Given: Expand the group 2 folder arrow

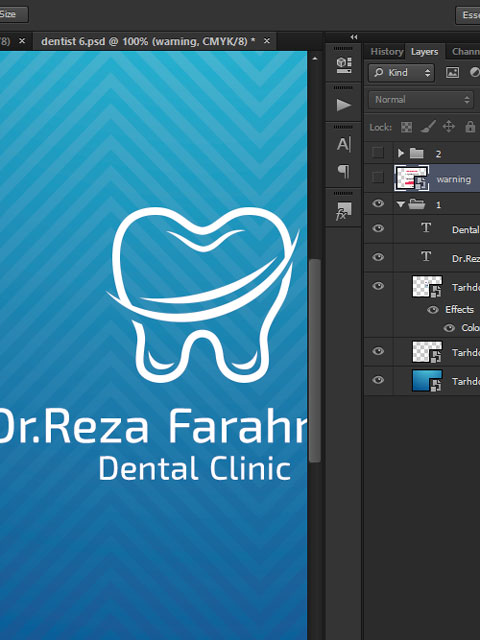Looking at the screenshot, I should [401, 153].
